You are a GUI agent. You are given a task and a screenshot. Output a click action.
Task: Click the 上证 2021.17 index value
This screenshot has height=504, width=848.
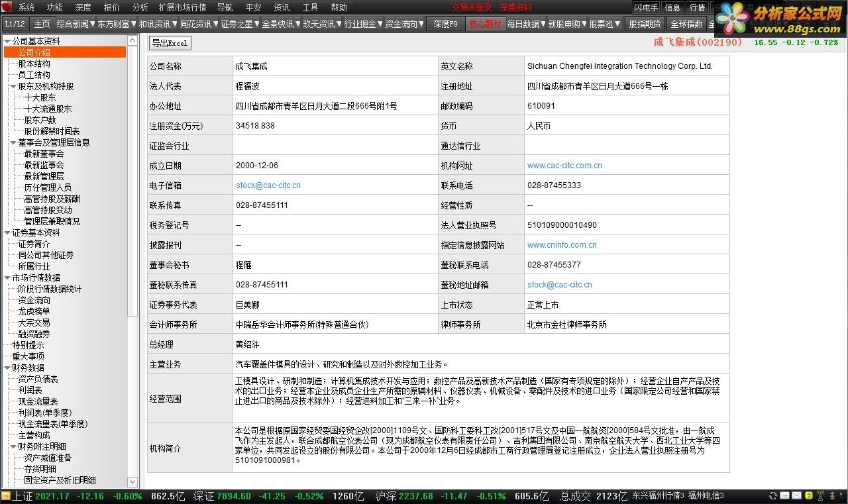53,496
